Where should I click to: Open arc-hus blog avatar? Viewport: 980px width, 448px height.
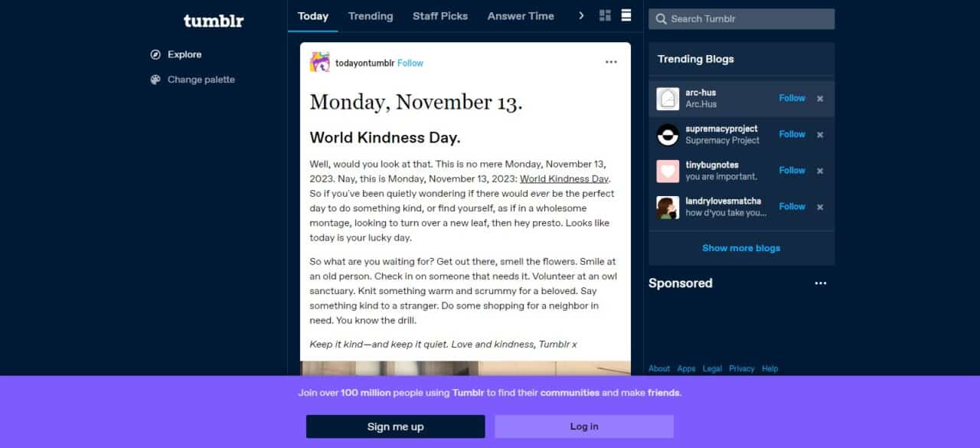668,98
